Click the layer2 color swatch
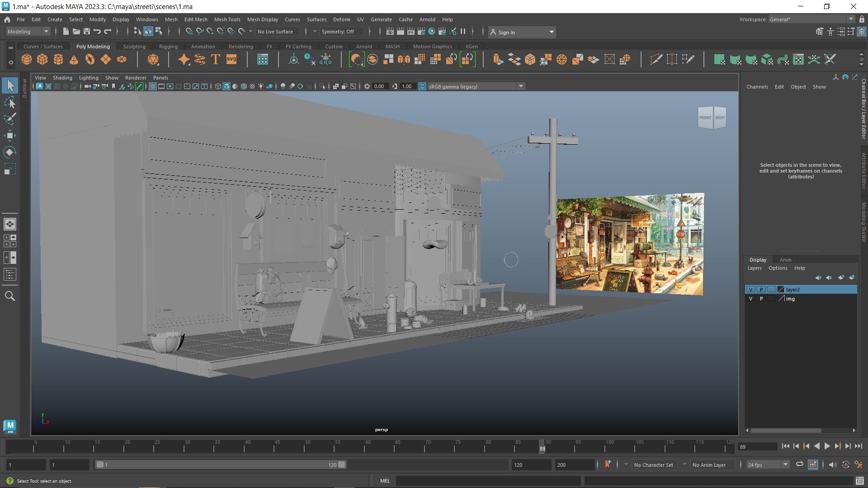The width and height of the screenshot is (868, 488). [x=781, y=289]
